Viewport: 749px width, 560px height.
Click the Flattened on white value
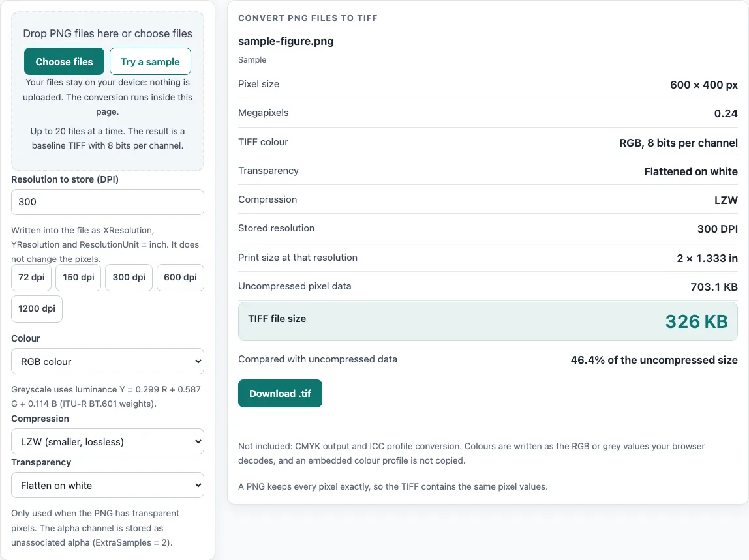(x=691, y=171)
